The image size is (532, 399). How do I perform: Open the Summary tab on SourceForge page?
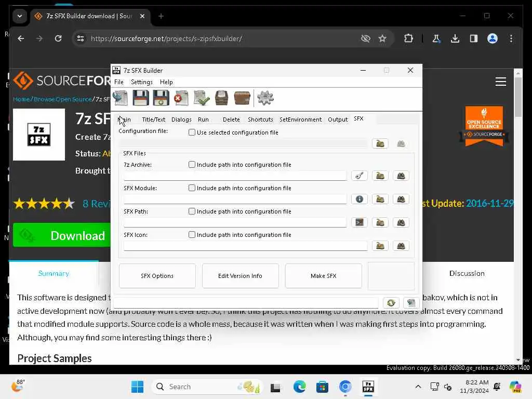coord(54,273)
